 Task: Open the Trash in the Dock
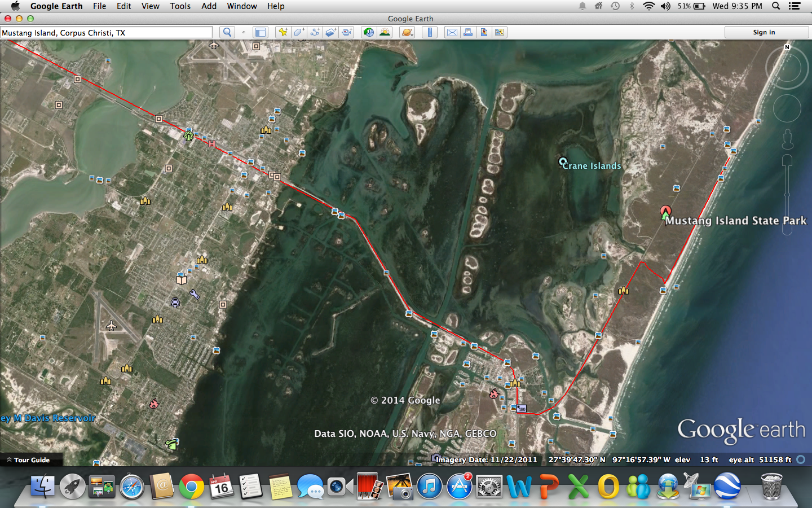(x=771, y=486)
